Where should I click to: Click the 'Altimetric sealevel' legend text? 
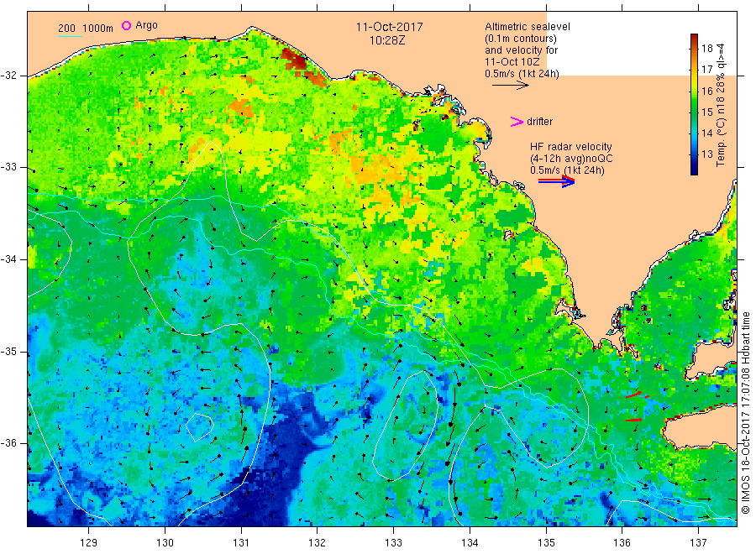[528, 27]
